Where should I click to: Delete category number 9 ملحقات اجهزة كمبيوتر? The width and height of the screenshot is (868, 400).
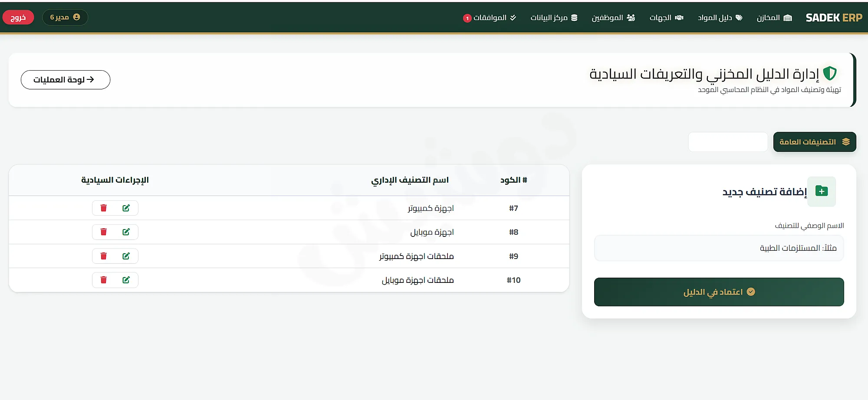104,256
